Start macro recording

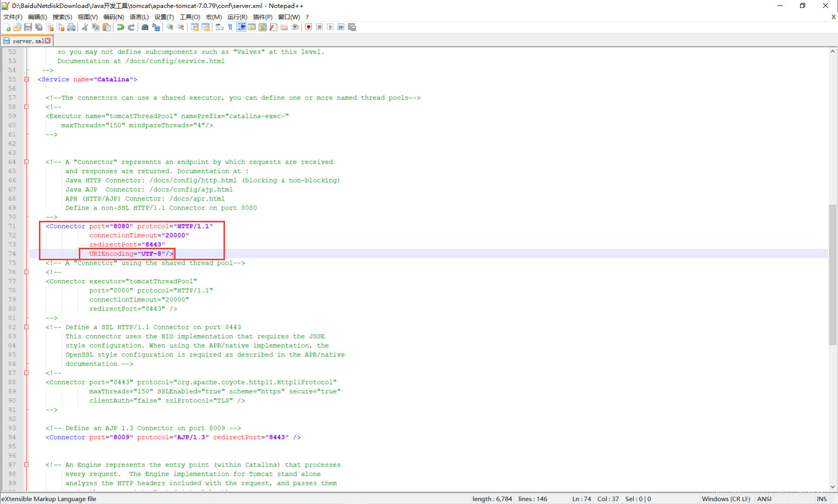click(x=309, y=27)
